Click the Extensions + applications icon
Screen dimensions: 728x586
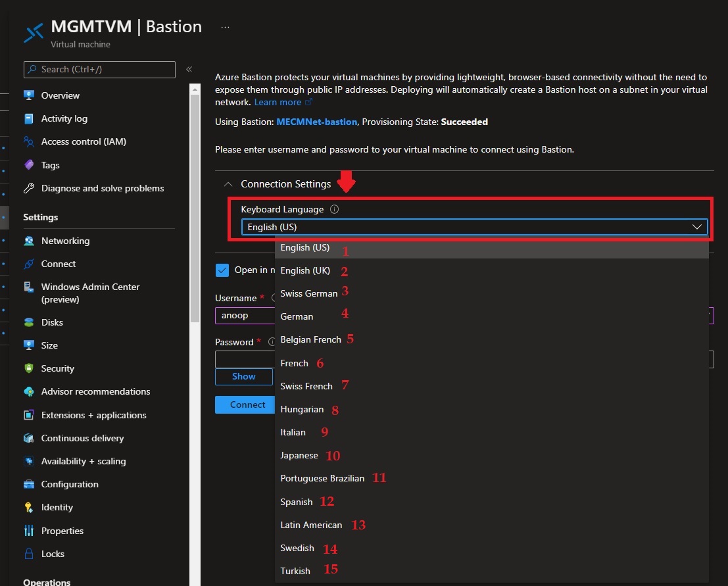coord(29,414)
